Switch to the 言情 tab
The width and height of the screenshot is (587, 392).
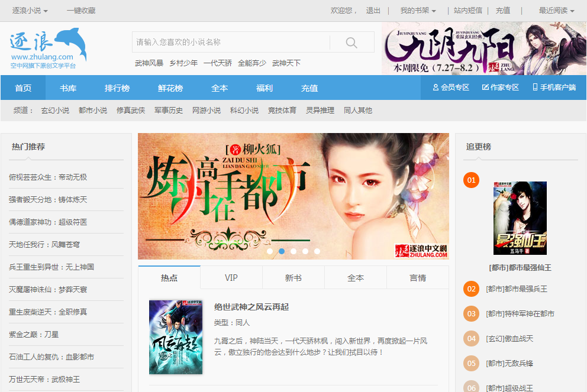(418, 277)
